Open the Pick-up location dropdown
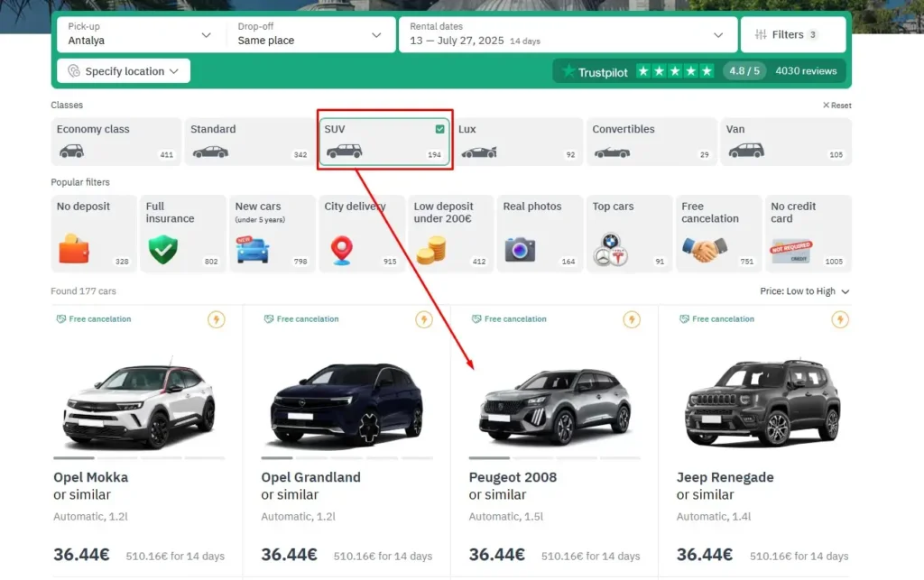Viewport: 924px width, 580px height. pos(140,34)
